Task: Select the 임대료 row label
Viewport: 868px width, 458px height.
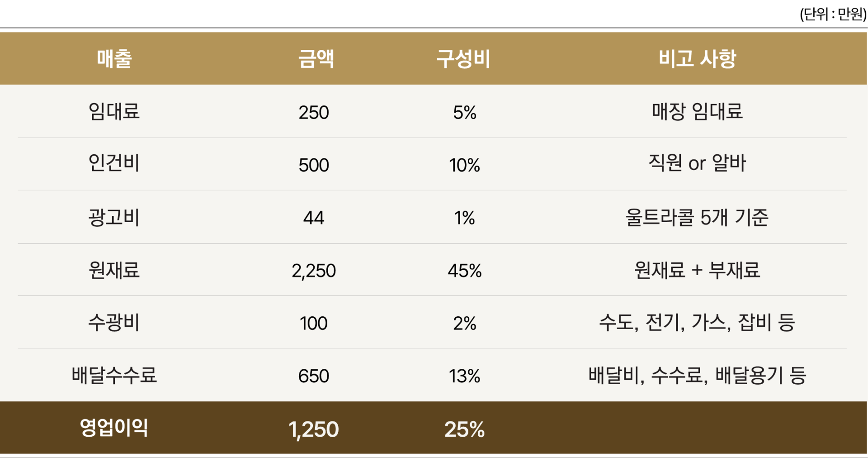Action: tap(114, 111)
